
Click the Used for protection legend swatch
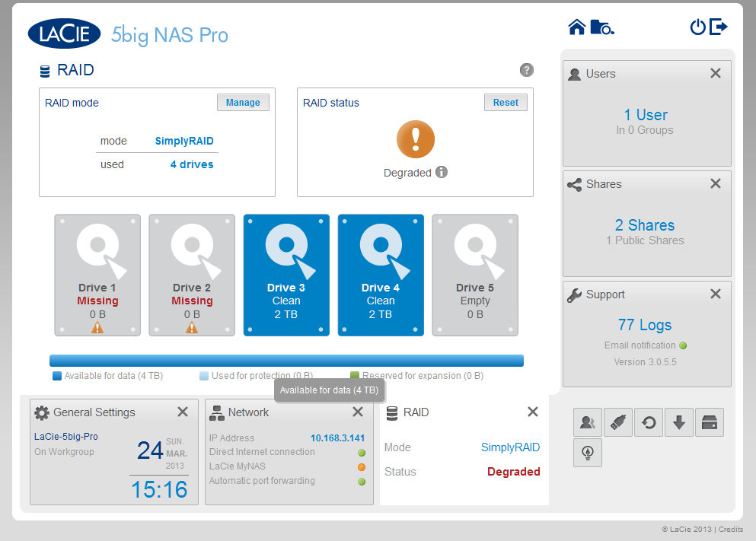coord(204,376)
